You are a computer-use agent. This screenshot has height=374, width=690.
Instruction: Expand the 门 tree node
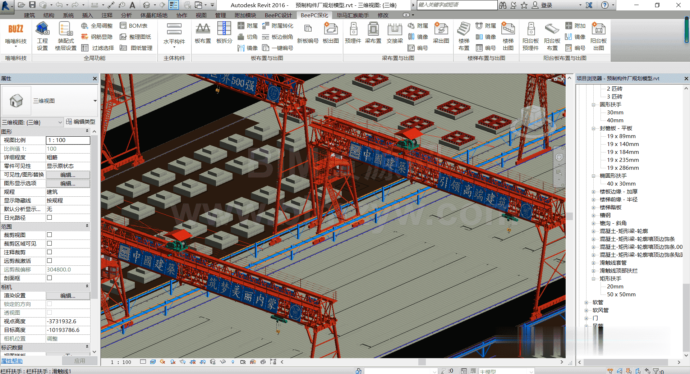586,318
